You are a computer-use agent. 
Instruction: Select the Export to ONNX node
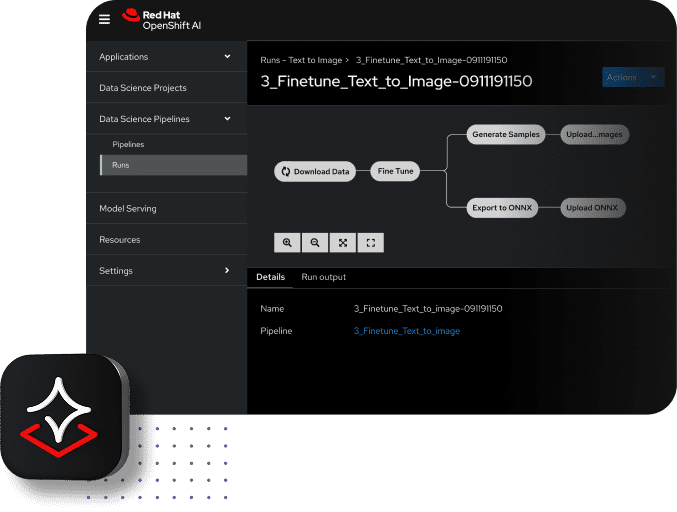502,208
